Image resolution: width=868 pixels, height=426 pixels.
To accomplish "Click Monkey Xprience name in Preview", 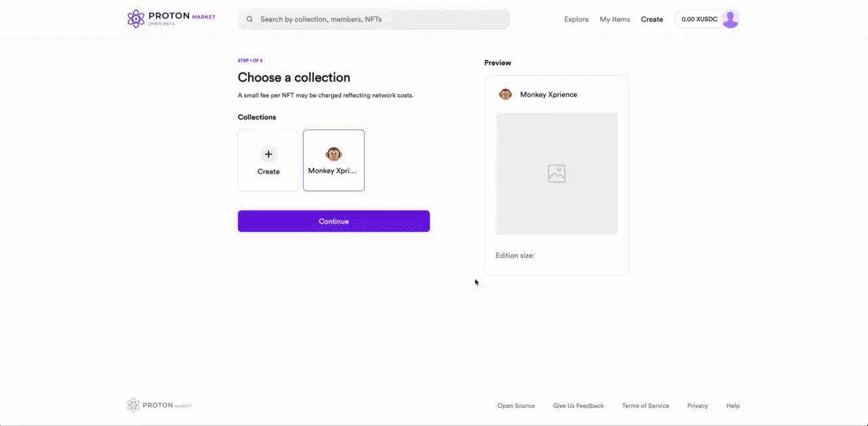I will coord(549,94).
